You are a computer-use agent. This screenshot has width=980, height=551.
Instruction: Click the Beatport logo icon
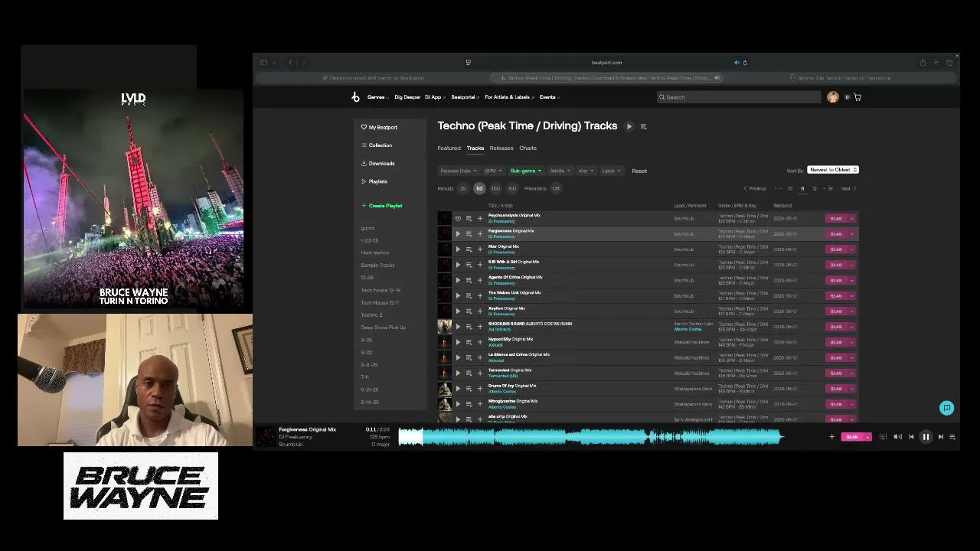[355, 97]
